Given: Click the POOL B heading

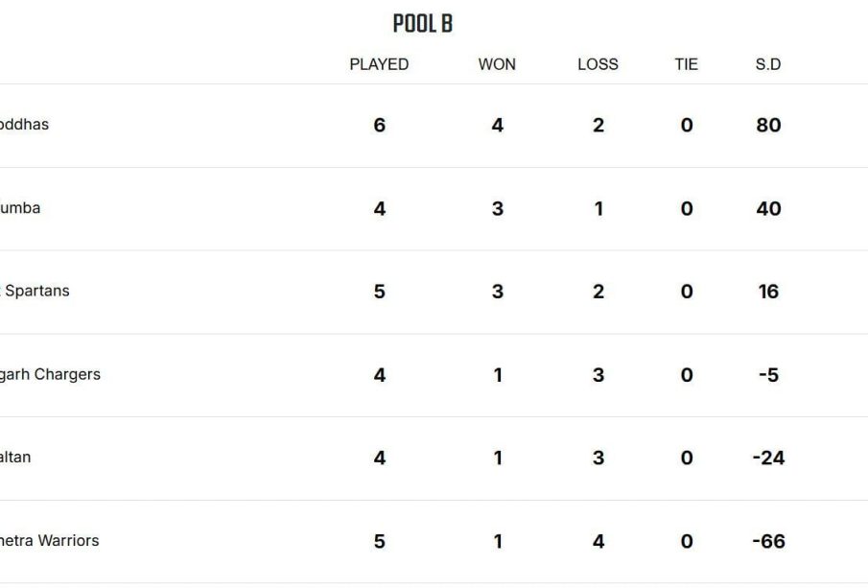Looking at the screenshot, I should click(423, 24).
